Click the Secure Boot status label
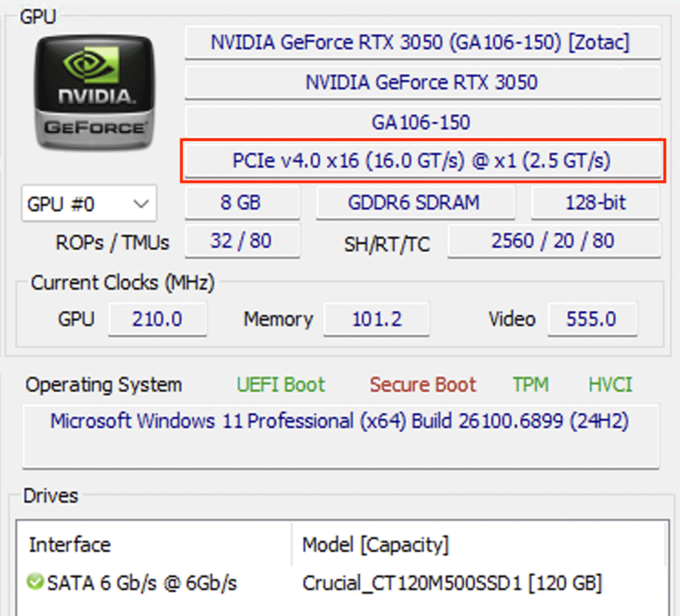The image size is (680, 616). click(423, 384)
